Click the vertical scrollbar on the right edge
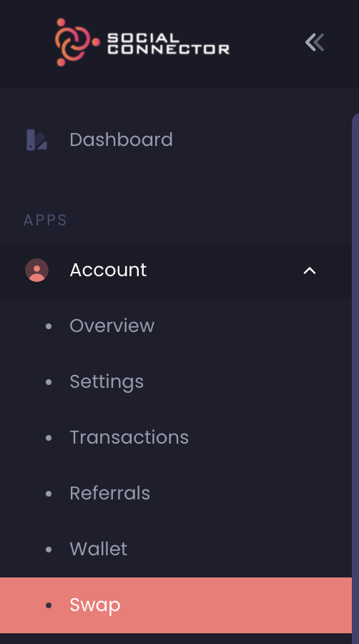This screenshot has width=359, height=644. point(355,378)
